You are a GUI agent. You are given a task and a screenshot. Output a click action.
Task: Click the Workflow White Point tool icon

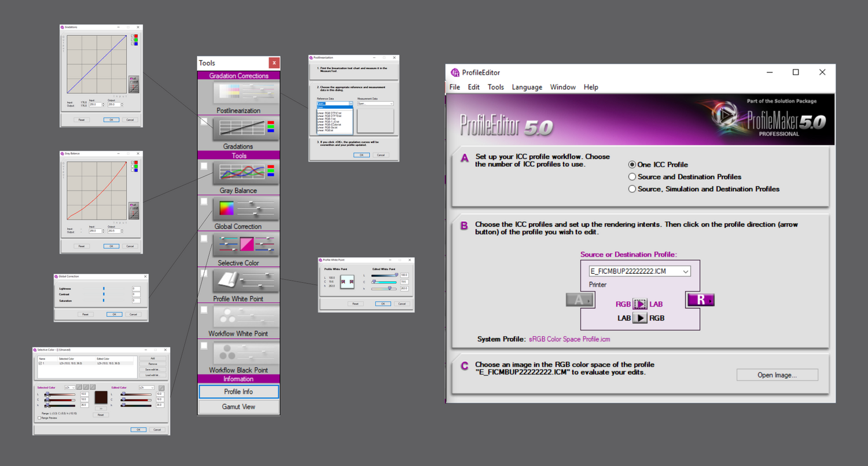245,317
